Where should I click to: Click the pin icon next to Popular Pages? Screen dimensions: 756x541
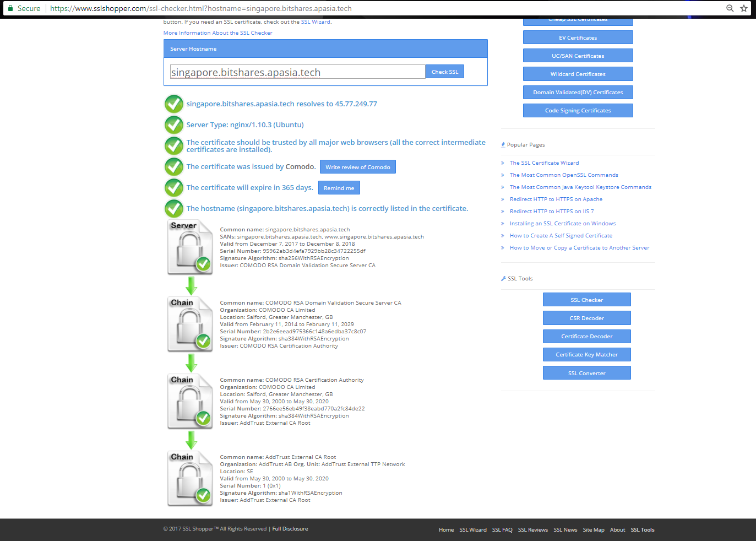point(503,145)
